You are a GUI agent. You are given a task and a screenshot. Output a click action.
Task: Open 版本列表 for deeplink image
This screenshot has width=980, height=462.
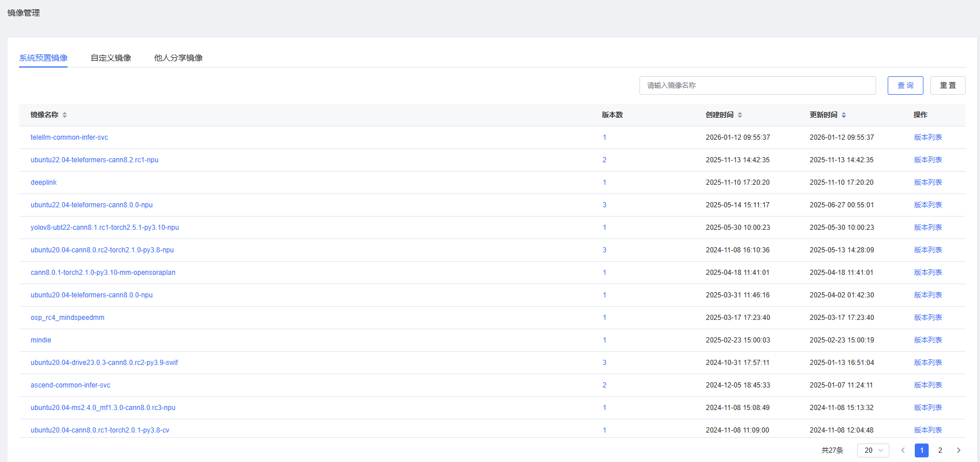927,182
